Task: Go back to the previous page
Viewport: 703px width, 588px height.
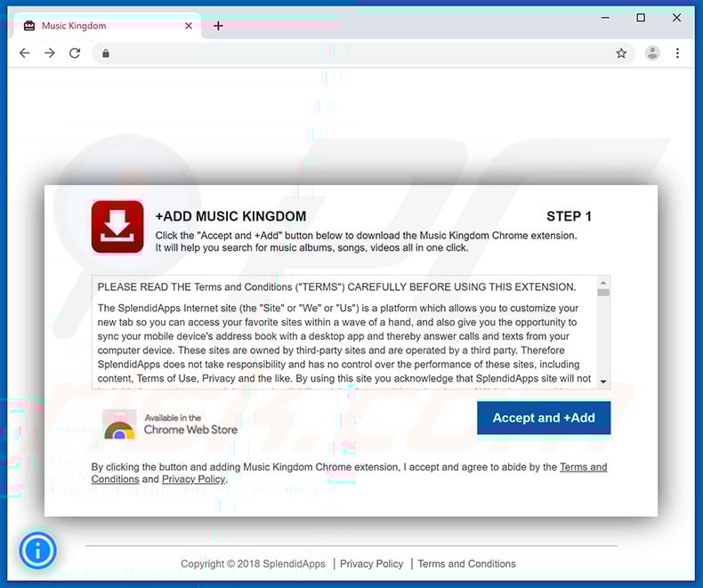Action: (25, 53)
